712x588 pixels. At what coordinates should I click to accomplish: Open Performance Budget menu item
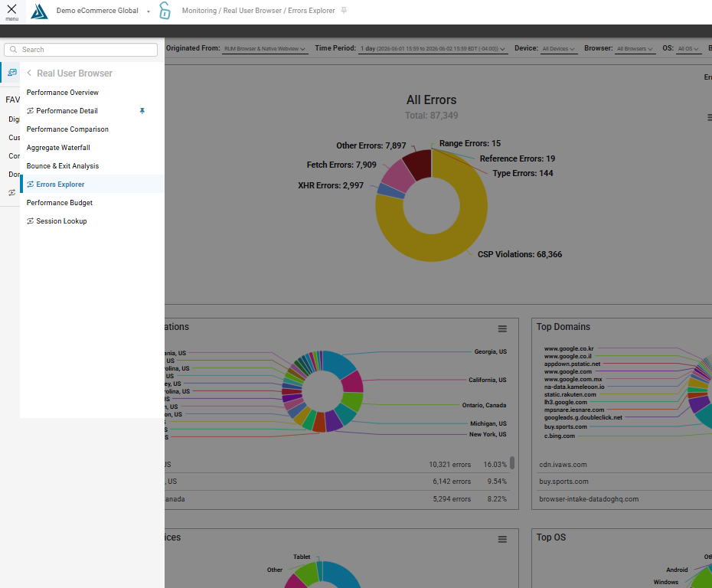(92, 203)
